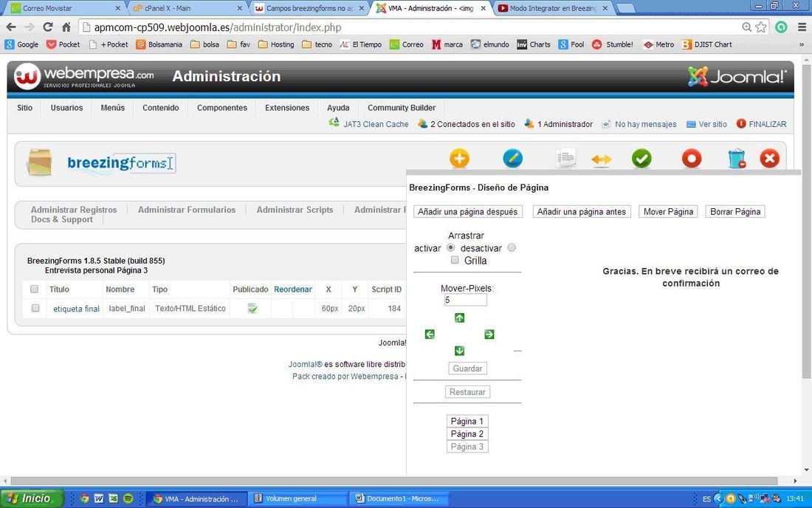The image size is (812, 508).
Task: Click the orange double-arrow move icon
Action: [601, 159]
